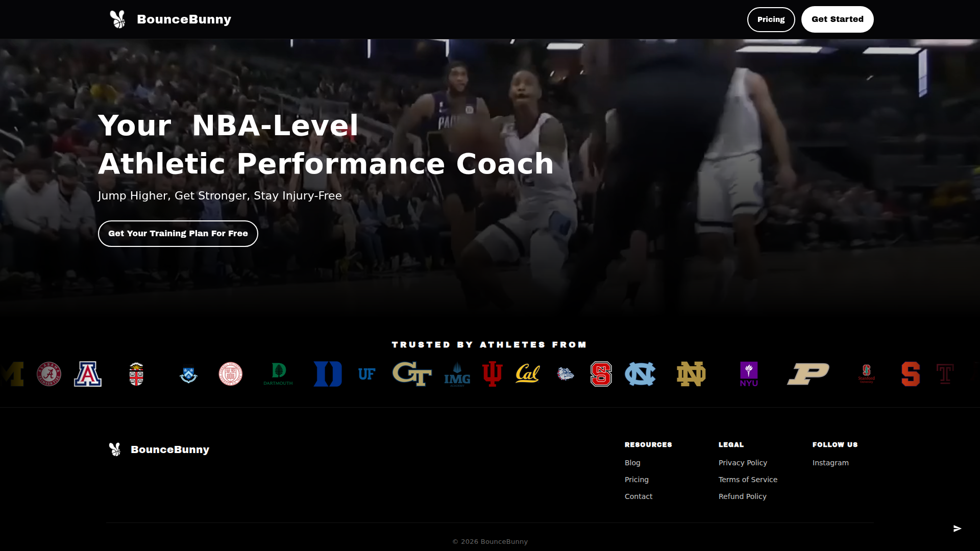Image resolution: width=980 pixels, height=551 pixels.
Task: Open the Privacy Policy link
Action: click(x=743, y=463)
